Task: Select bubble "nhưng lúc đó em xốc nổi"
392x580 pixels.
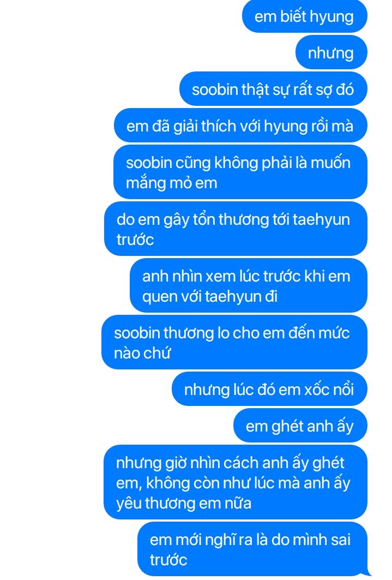Action: tap(269, 389)
